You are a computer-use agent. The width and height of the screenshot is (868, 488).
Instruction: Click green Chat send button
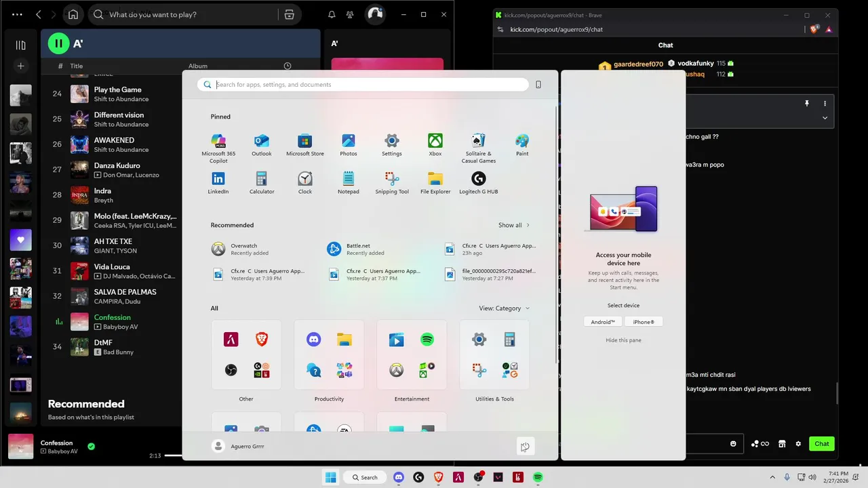click(822, 444)
